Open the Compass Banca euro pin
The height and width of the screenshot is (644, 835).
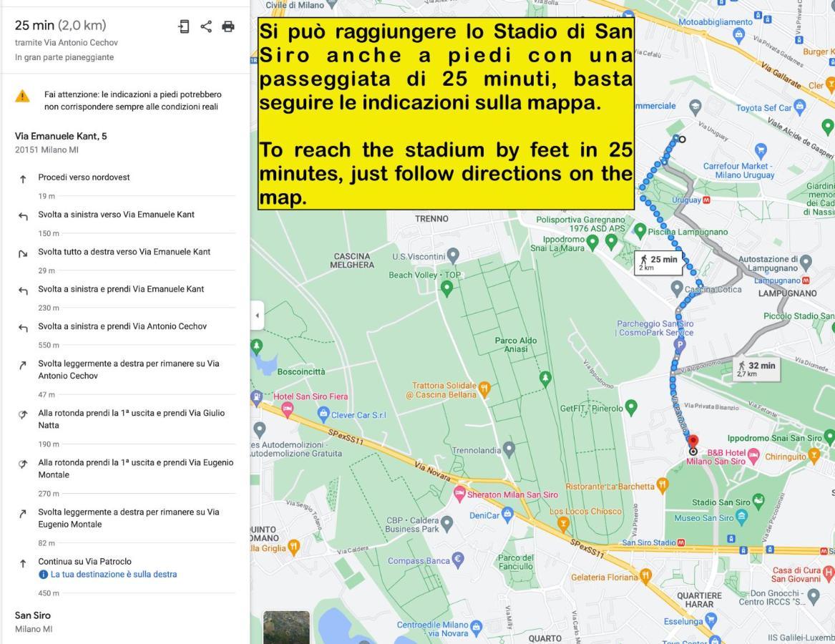click(x=457, y=560)
